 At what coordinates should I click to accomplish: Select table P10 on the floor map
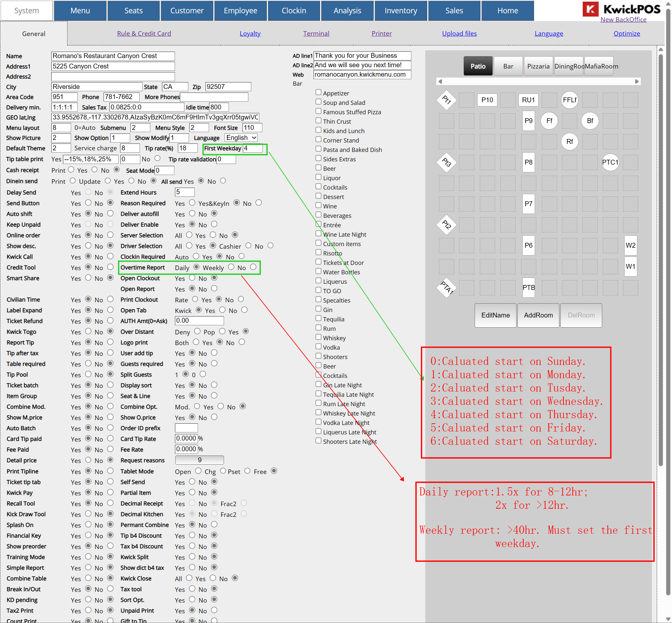coord(487,100)
